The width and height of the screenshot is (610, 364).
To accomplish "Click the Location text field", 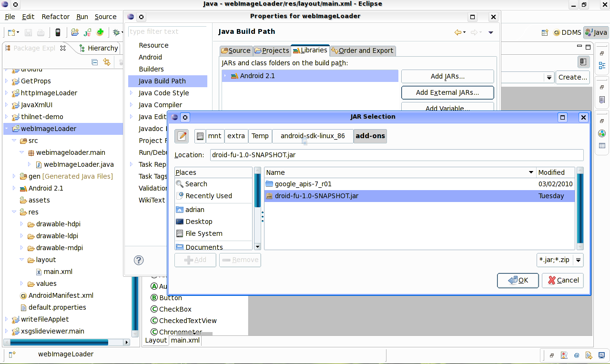I will pyautogui.click(x=396, y=155).
